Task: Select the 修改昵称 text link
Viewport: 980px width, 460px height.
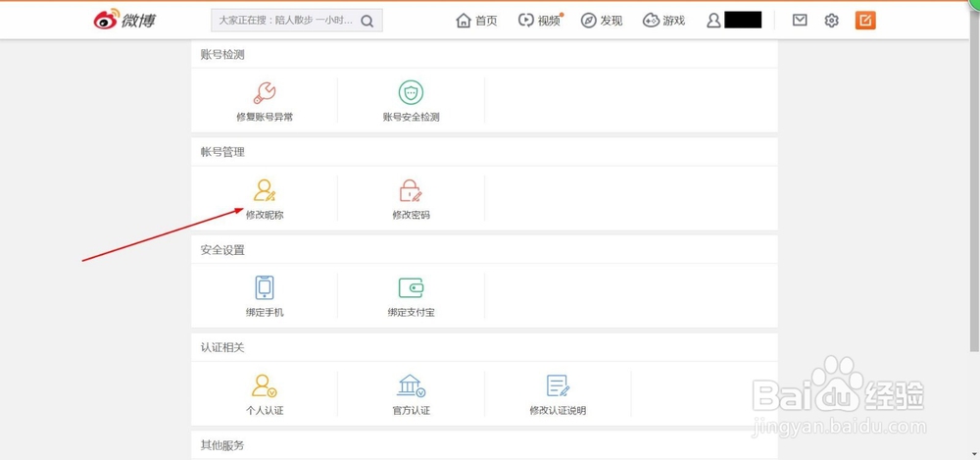Action: [x=265, y=215]
